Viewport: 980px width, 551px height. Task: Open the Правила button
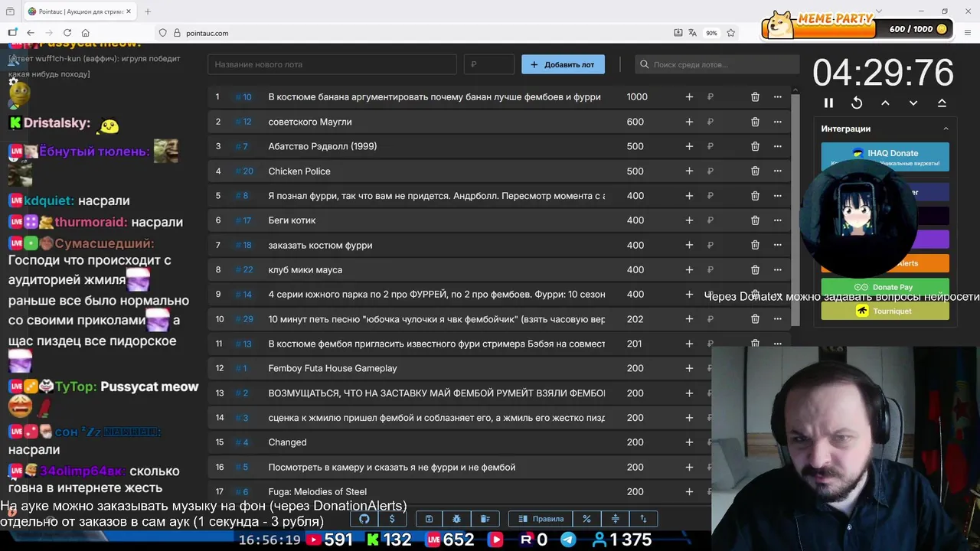[541, 519]
